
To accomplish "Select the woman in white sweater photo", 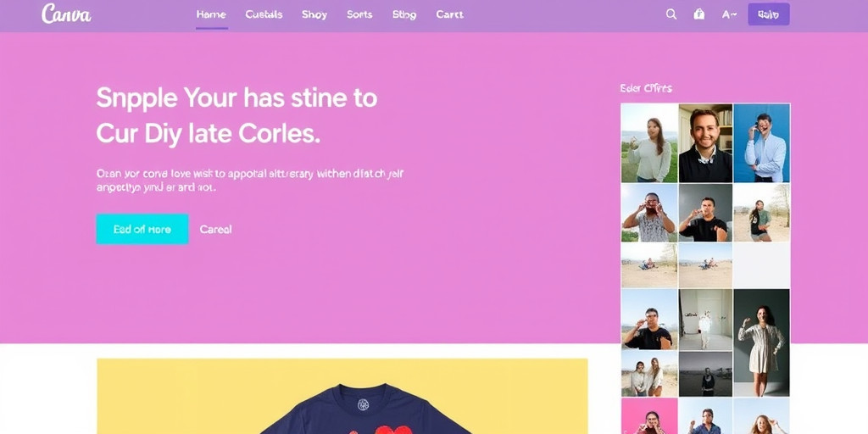I will tap(649, 142).
